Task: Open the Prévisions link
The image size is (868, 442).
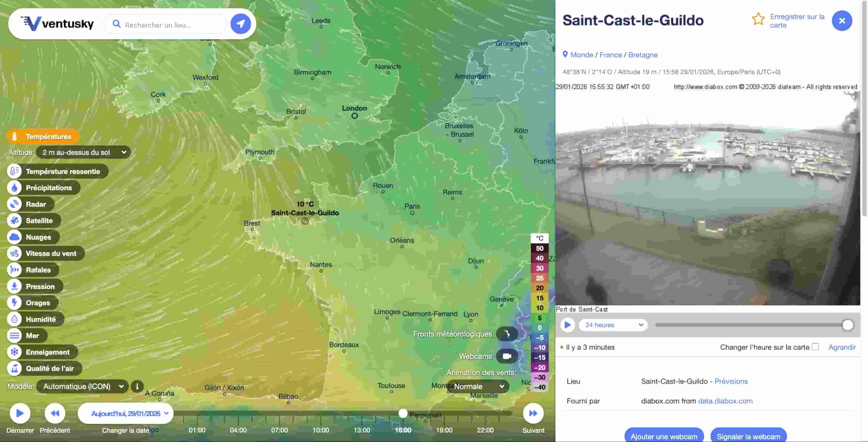Action: pyautogui.click(x=731, y=381)
